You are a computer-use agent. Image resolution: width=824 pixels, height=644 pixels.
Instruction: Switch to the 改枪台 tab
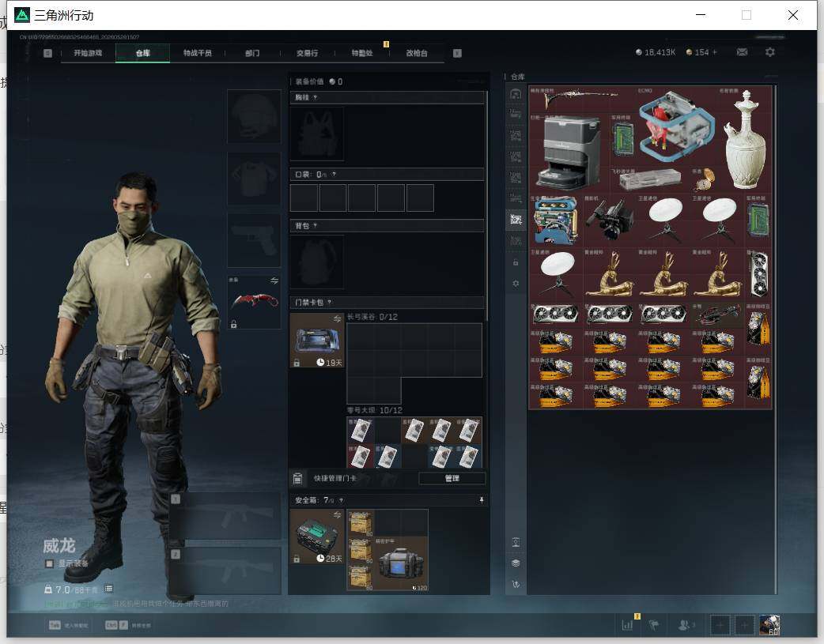417,53
